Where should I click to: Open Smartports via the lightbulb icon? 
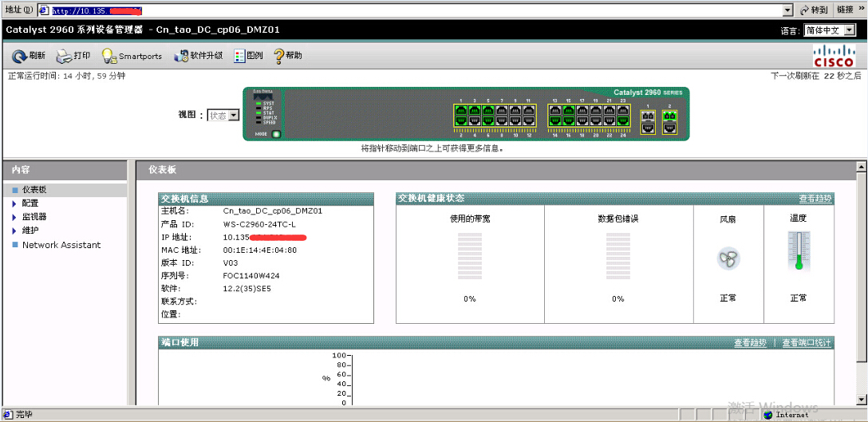pos(108,56)
